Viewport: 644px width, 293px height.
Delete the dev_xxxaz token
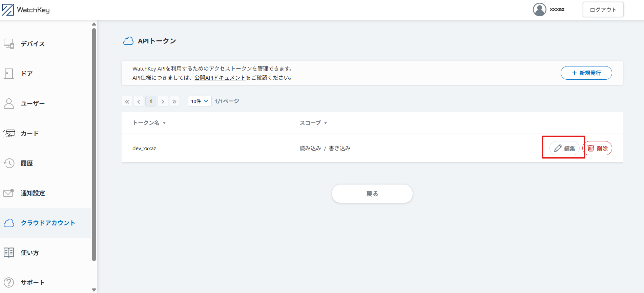click(598, 148)
